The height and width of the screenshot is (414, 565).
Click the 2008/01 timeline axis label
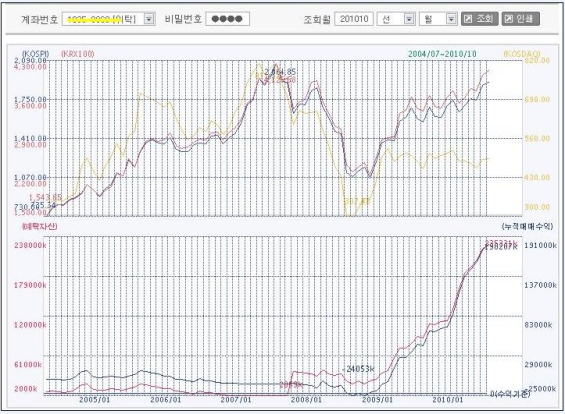(306, 400)
